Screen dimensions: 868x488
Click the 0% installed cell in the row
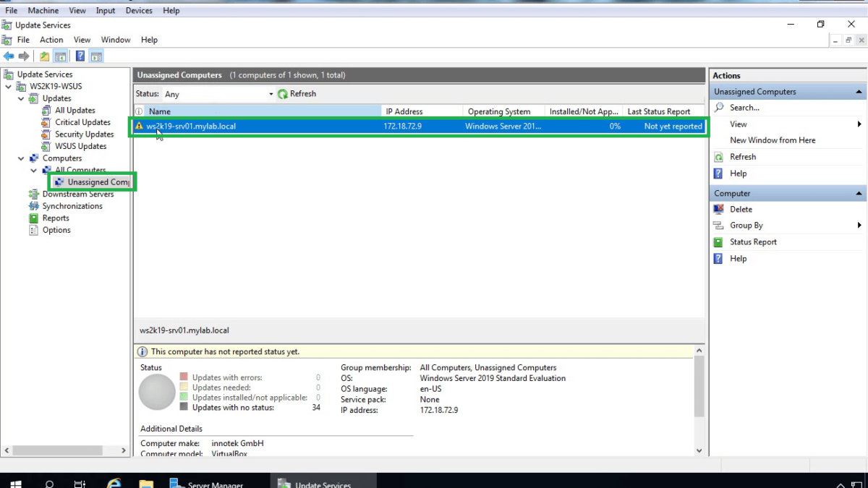click(615, 126)
